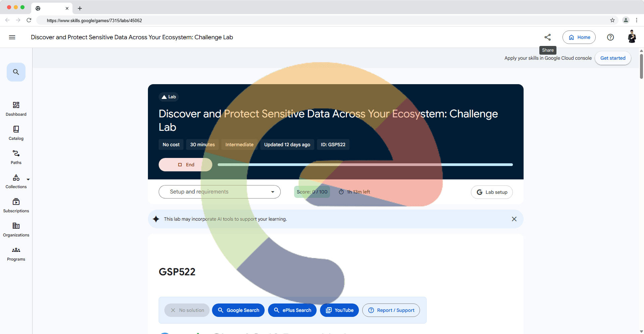Click the lab progress bar
This screenshot has height=334, width=644.
365,165
